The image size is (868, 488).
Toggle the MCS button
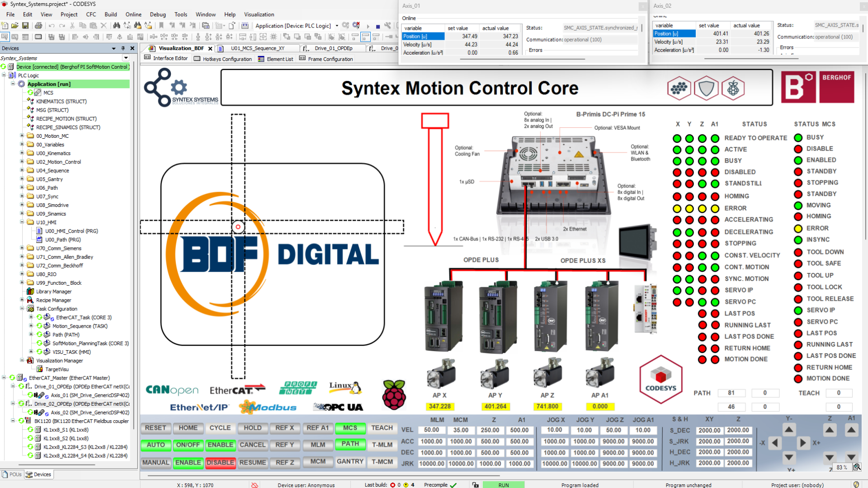point(350,428)
